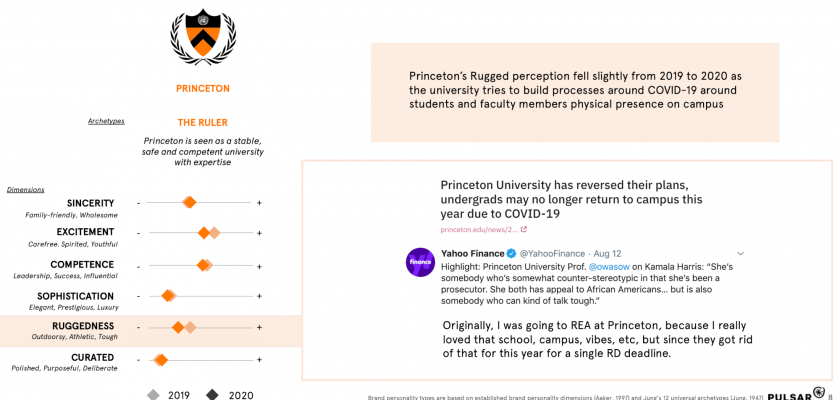This screenshot has width=840, height=400.
Task: Open the princeton.edu/news link
Action: pos(478,229)
